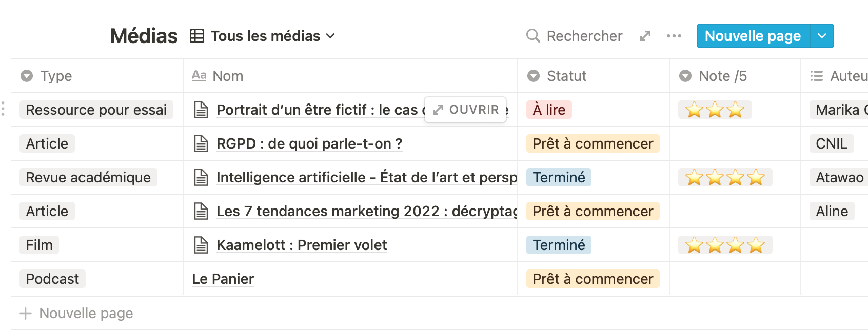The width and height of the screenshot is (868, 334).
Task: Click the four-star rating of Revue académique row
Action: [725, 177]
